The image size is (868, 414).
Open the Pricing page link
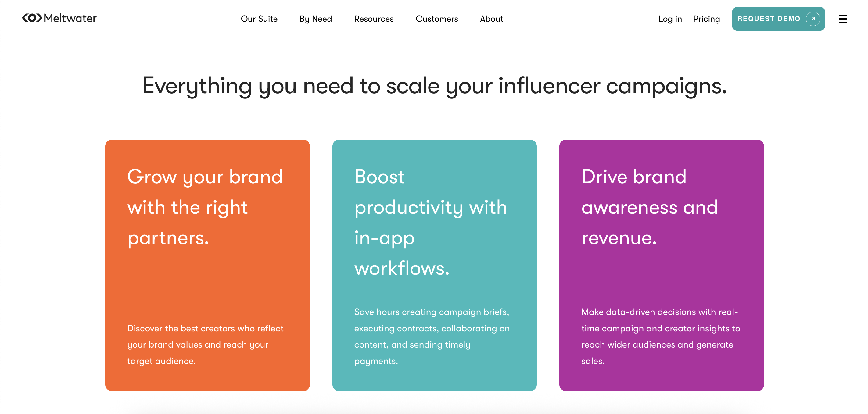[706, 19]
